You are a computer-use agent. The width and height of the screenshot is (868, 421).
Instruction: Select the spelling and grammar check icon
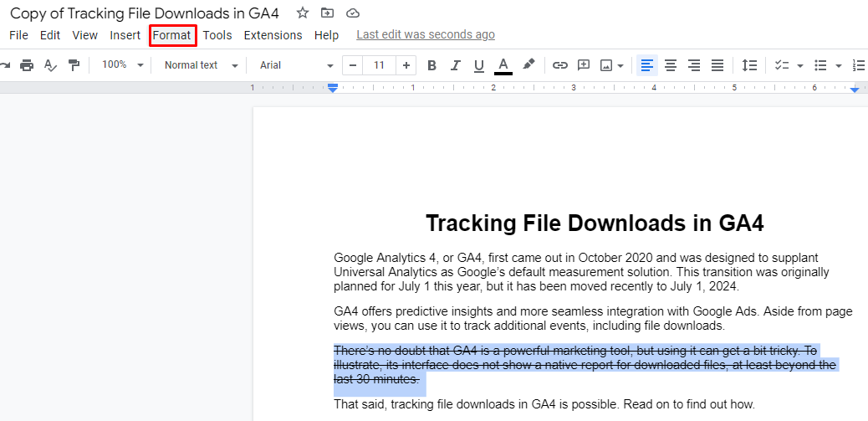(50, 65)
